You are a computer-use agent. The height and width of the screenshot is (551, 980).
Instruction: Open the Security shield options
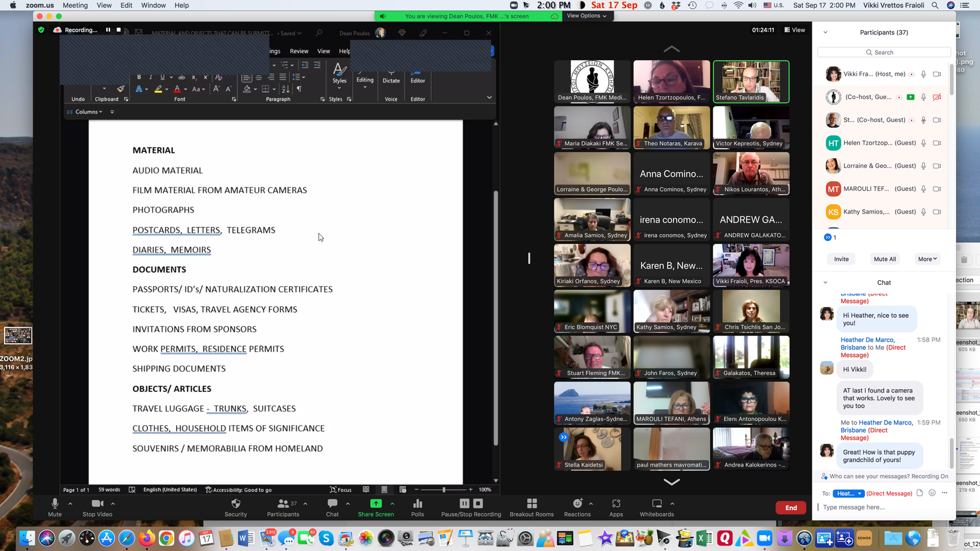[235, 504]
